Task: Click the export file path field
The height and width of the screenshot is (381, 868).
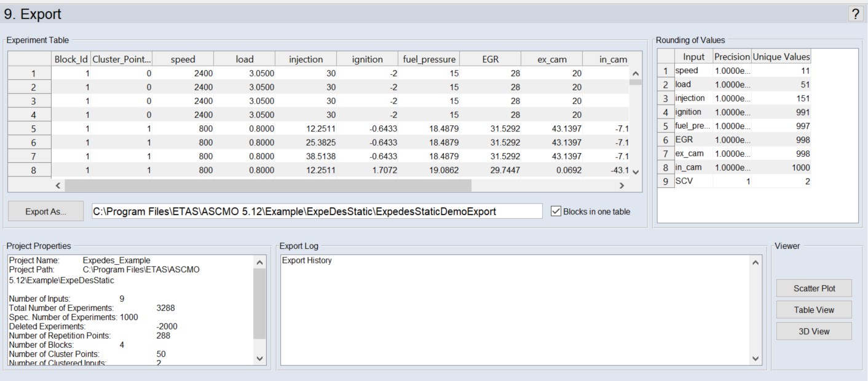Action: click(317, 211)
